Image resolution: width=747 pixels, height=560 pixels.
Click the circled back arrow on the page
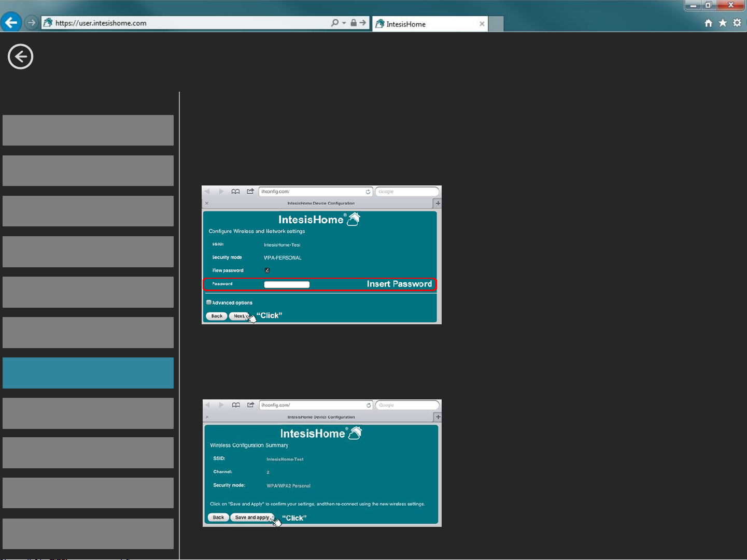coord(21,56)
